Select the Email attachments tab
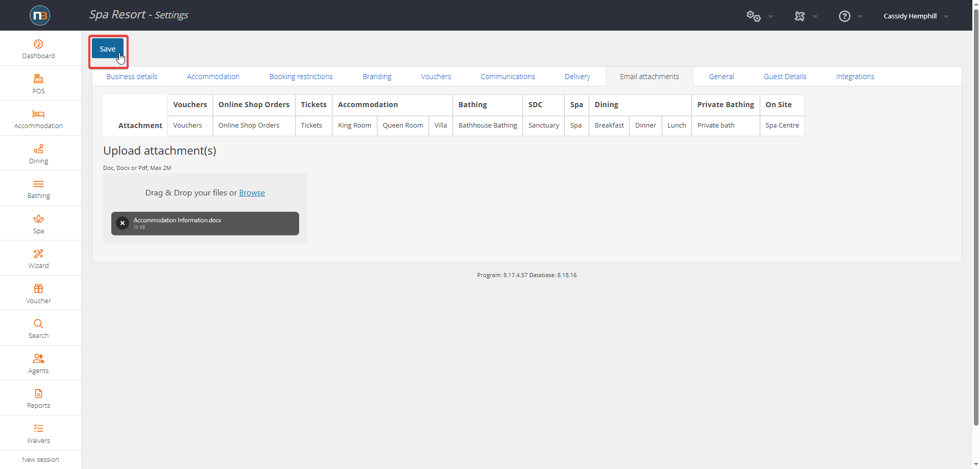Screen dimensions: 980x469 click(649, 77)
